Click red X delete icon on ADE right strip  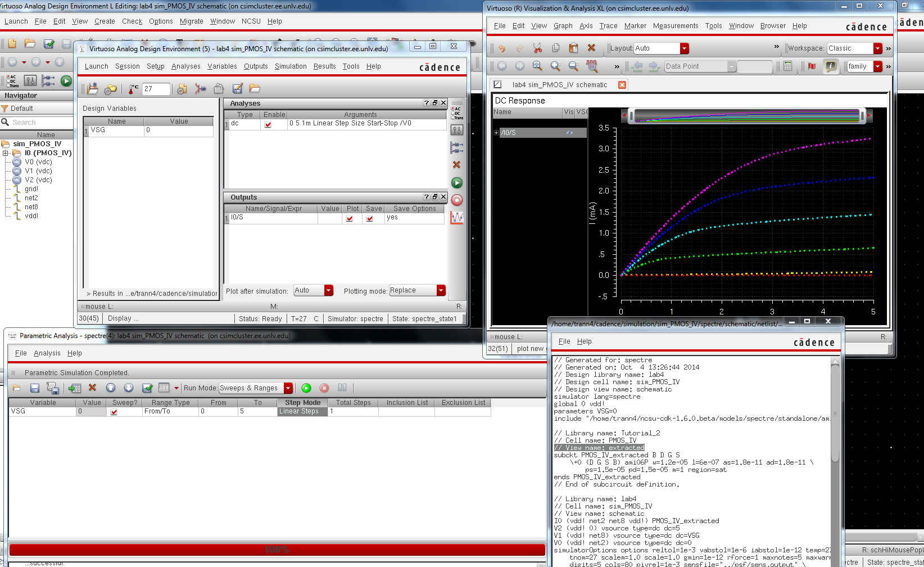tap(456, 165)
